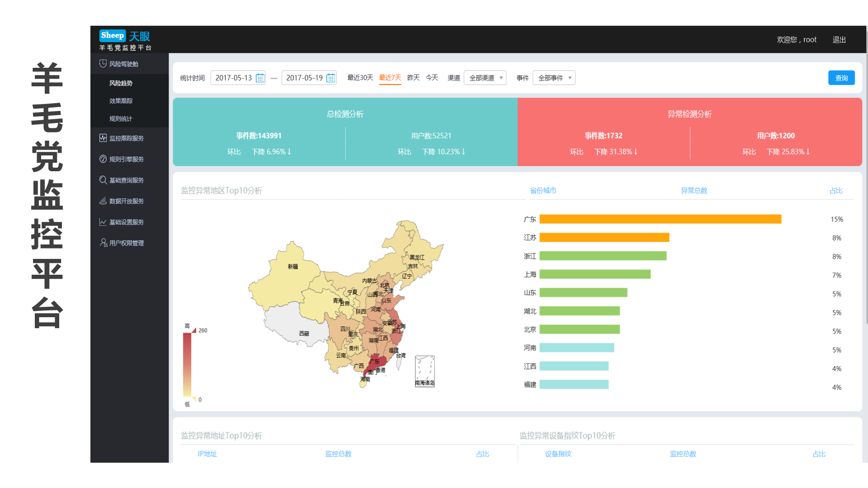Click the user icon for 用户权限管理

[x=103, y=243]
